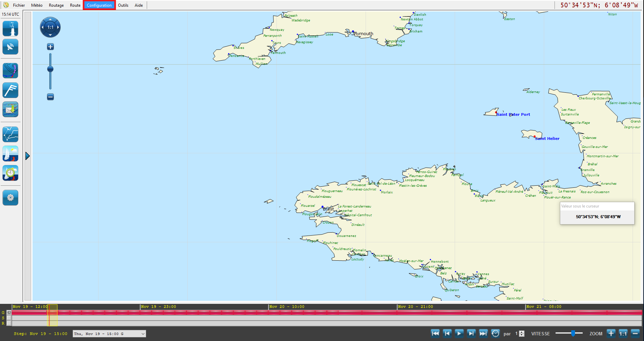Open the isobar weather chart icon

click(10, 71)
